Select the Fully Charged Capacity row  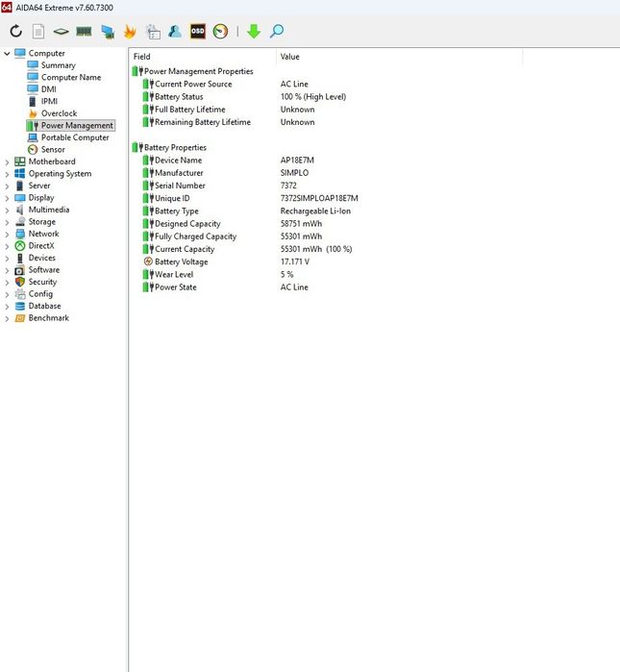pyautogui.click(x=328, y=236)
